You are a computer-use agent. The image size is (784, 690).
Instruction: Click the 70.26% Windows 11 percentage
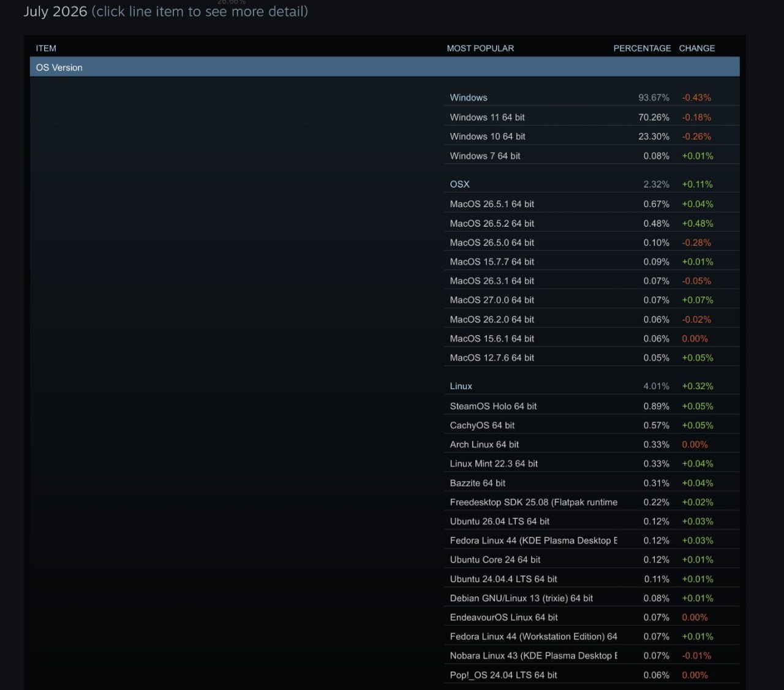coord(654,117)
